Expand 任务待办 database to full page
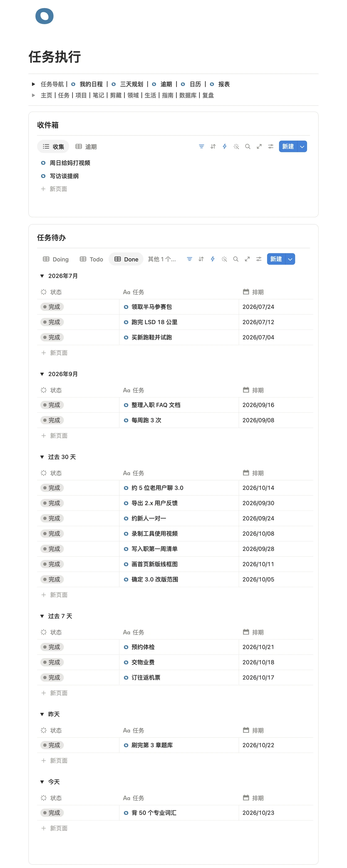Image resolution: width=347 pixels, height=868 pixels. (247, 259)
